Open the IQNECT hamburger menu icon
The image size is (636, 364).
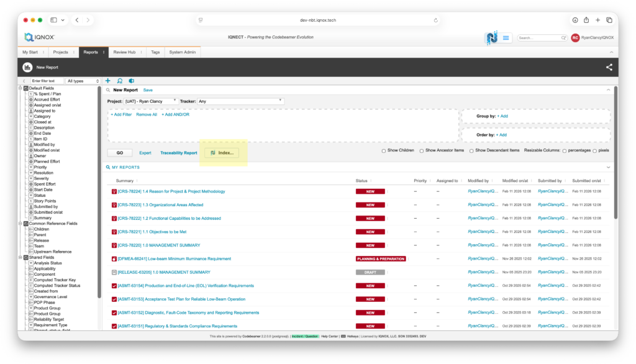point(506,38)
